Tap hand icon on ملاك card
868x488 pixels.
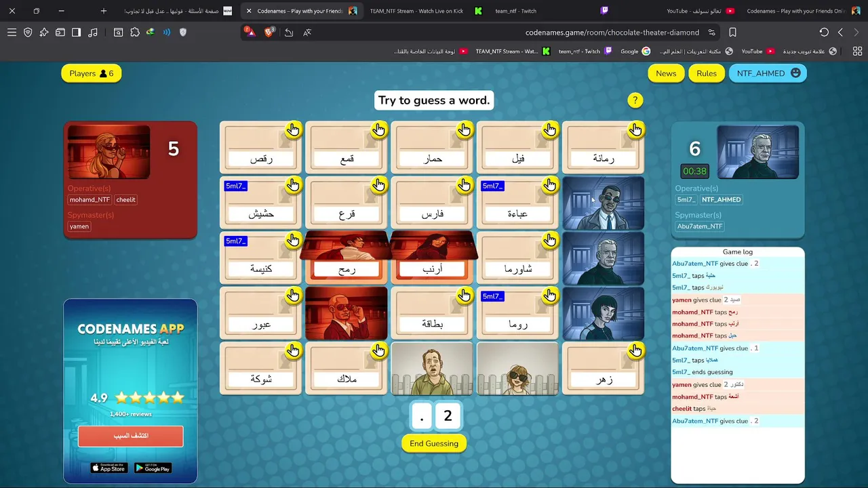tap(378, 350)
